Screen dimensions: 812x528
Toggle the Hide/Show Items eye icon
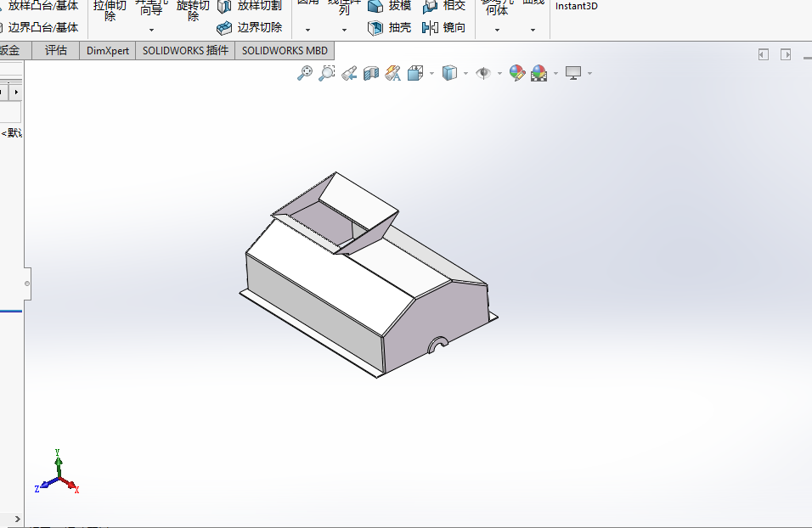[483, 73]
